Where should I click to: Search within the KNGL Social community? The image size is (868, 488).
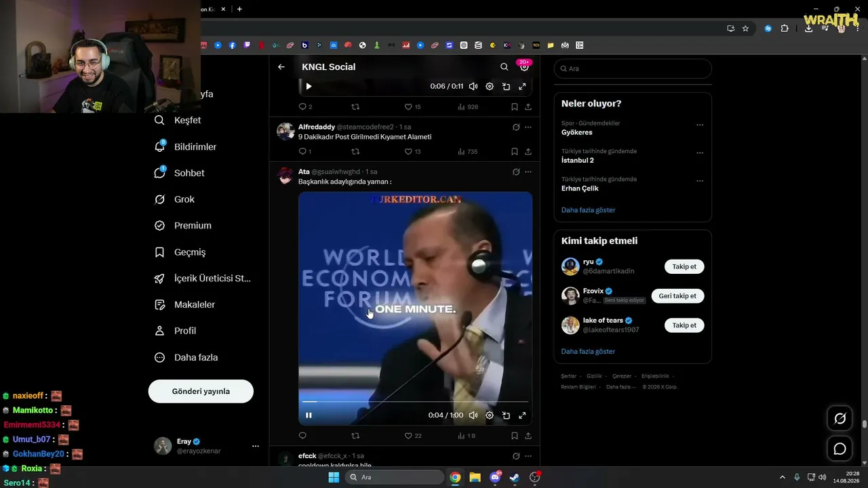504,67
